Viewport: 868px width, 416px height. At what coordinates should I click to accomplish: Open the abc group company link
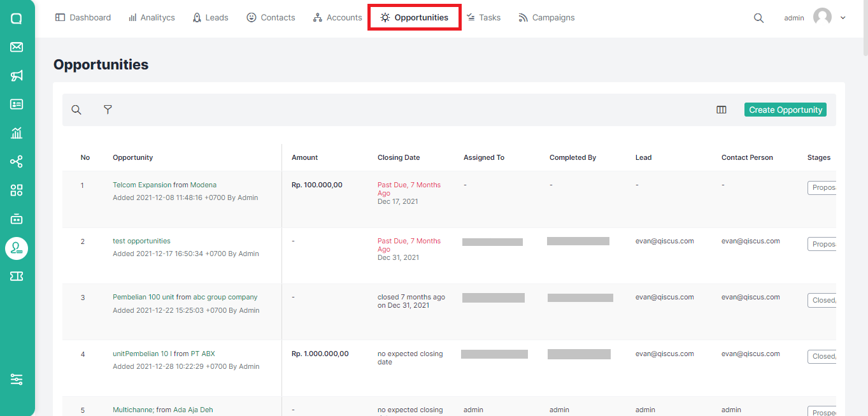coord(225,297)
